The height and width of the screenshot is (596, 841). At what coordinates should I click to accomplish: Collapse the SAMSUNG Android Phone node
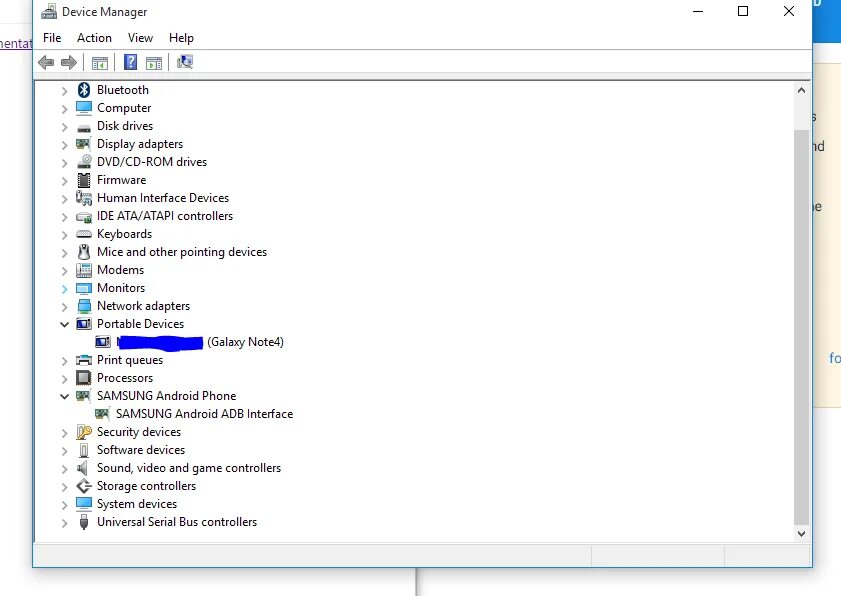64,396
